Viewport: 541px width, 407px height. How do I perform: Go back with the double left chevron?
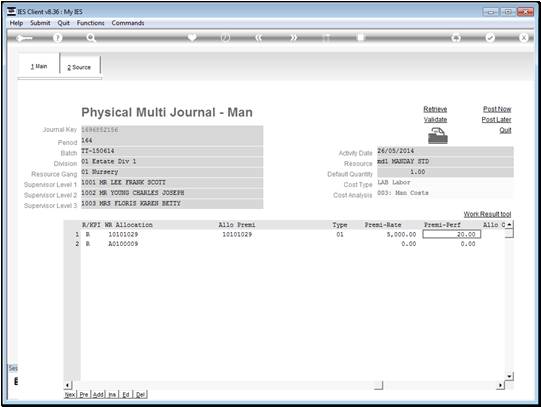(x=259, y=38)
